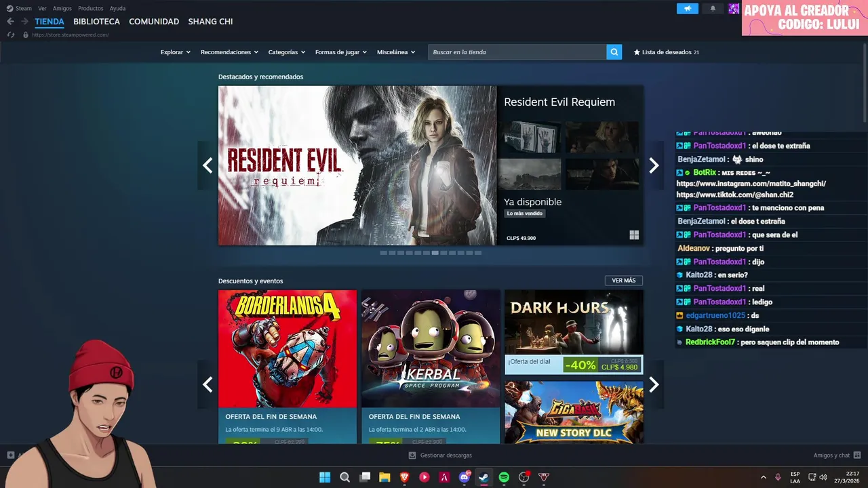The height and width of the screenshot is (488, 868).
Task: Reload the store page via refresh icon
Action: (10, 35)
